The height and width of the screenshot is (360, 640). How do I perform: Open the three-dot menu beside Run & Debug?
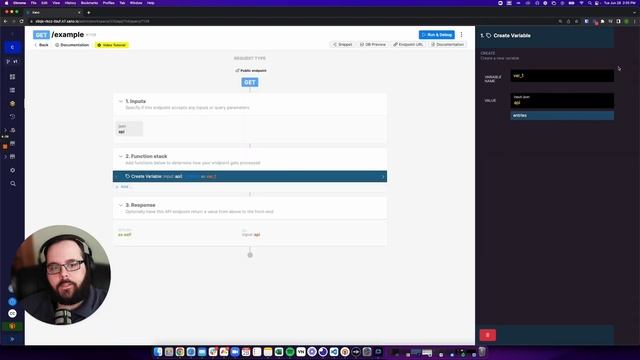point(462,35)
